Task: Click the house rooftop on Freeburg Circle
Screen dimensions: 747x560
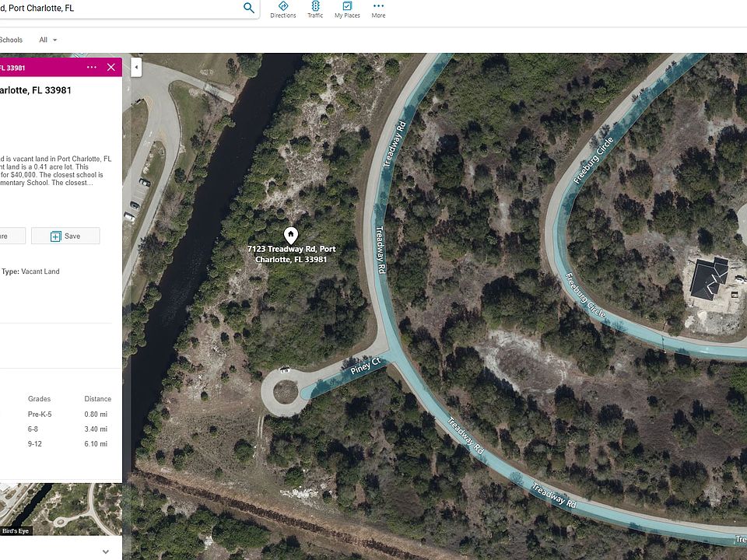Action: pyautogui.click(x=708, y=279)
